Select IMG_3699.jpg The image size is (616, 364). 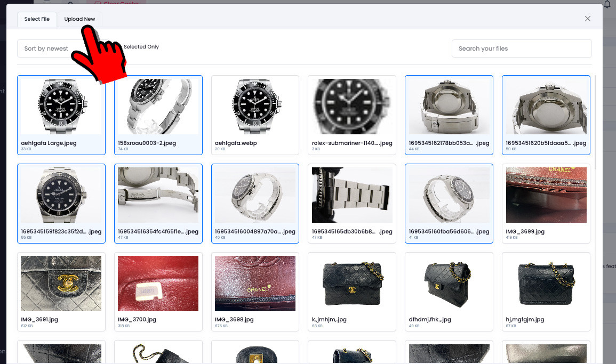click(x=546, y=204)
